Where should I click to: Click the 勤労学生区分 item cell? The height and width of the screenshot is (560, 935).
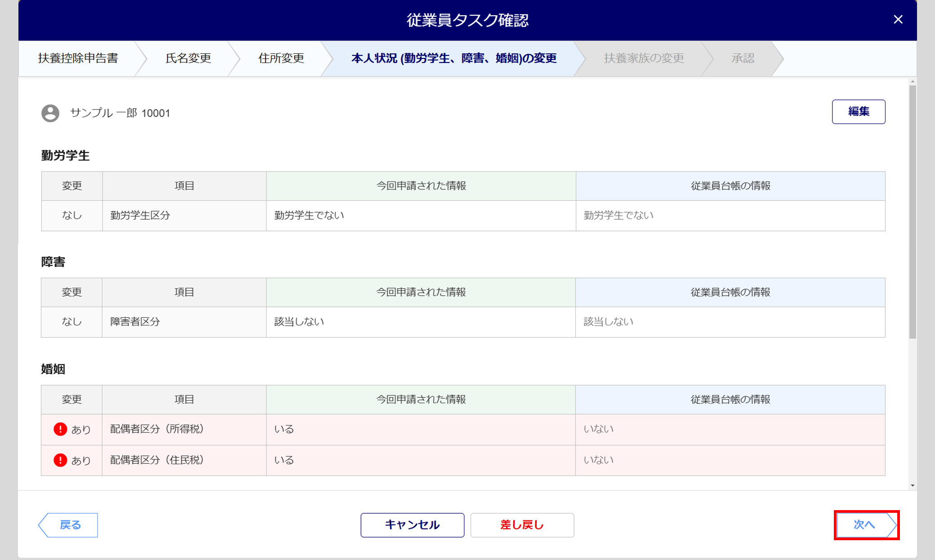tap(184, 216)
